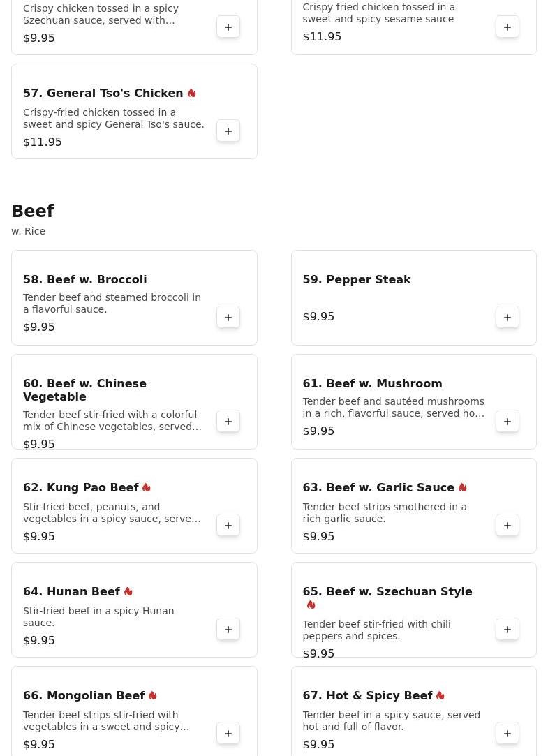This screenshot has height=756, width=548.
Task: Open the 59. Pepper Steak item title
Action: tap(356, 279)
